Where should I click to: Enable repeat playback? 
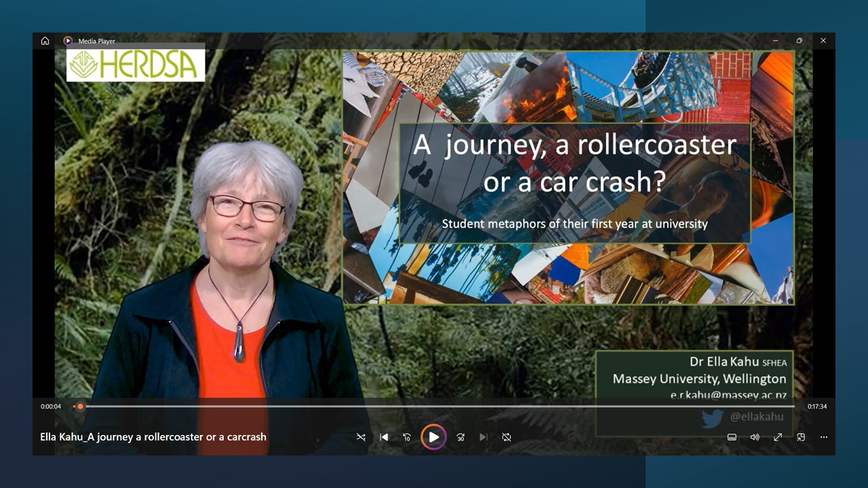click(x=507, y=437)
